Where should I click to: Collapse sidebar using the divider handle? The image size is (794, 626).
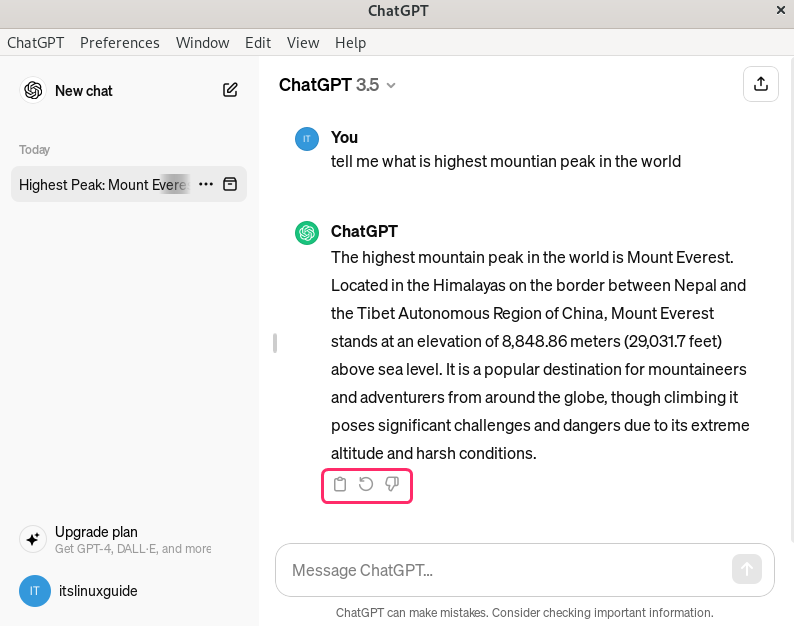point(275,343)
